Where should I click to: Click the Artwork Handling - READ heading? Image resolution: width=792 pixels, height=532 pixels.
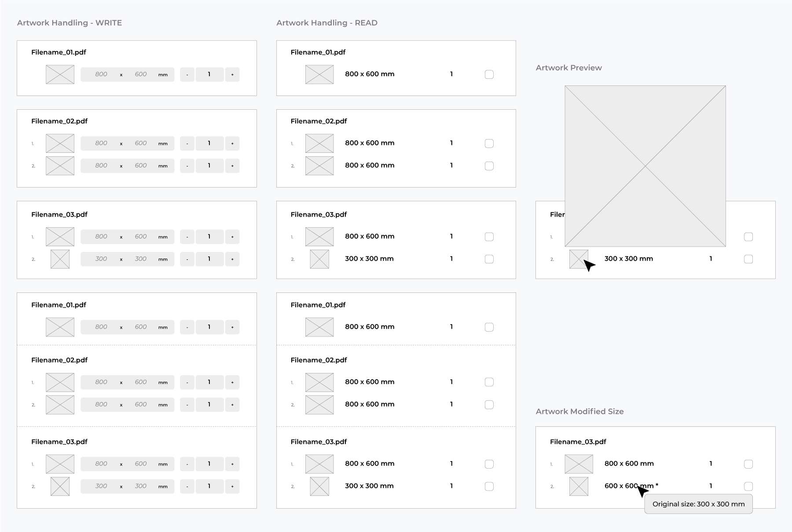(326, 23)
